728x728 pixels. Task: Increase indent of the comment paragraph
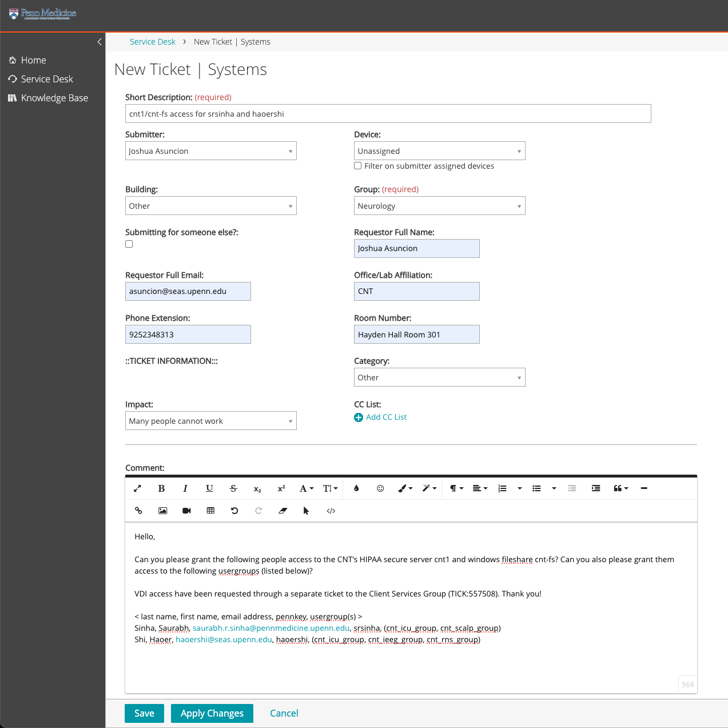click(x=596, y=488)
